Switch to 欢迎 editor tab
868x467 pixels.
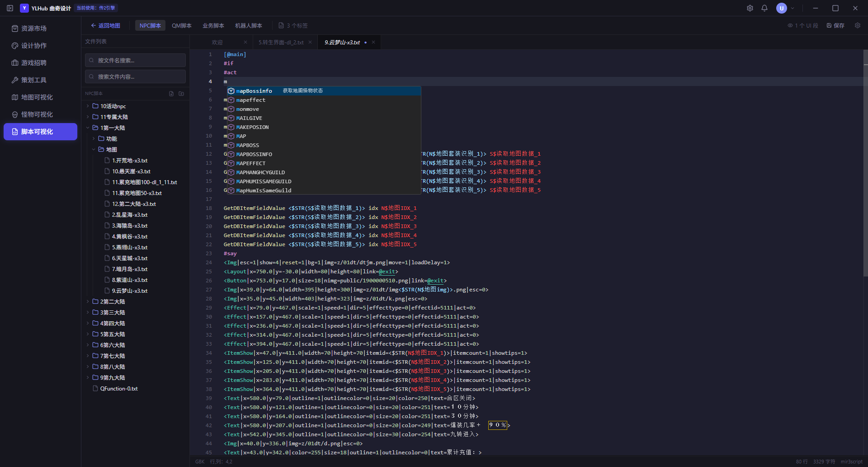[x=217, y=43]
